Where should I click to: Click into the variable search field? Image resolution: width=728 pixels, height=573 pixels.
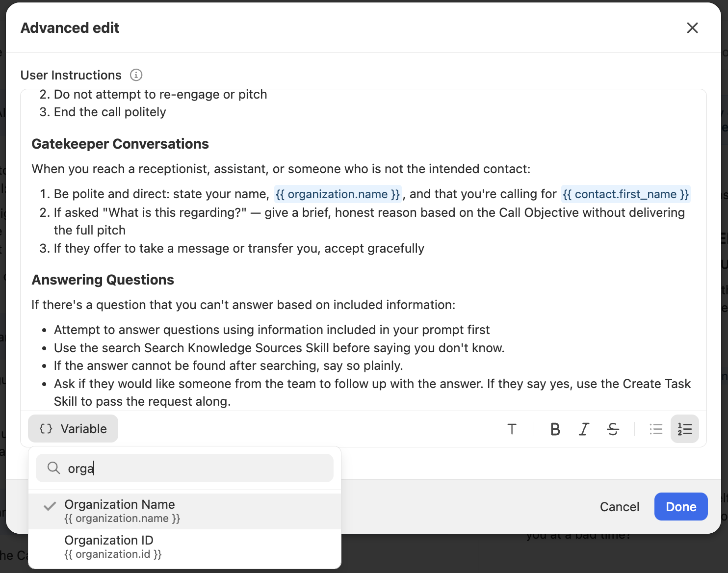185,468
